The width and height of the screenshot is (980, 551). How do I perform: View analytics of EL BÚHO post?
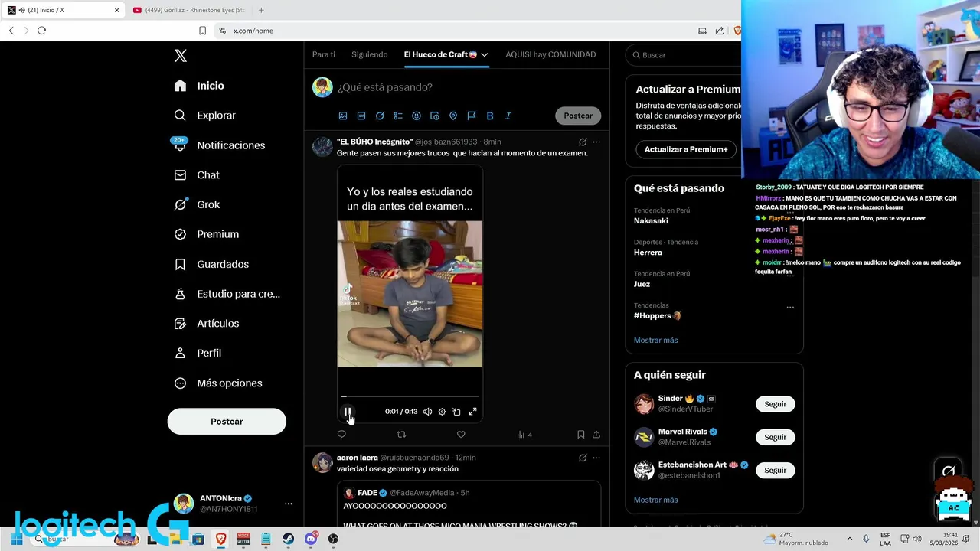(524, 435)
